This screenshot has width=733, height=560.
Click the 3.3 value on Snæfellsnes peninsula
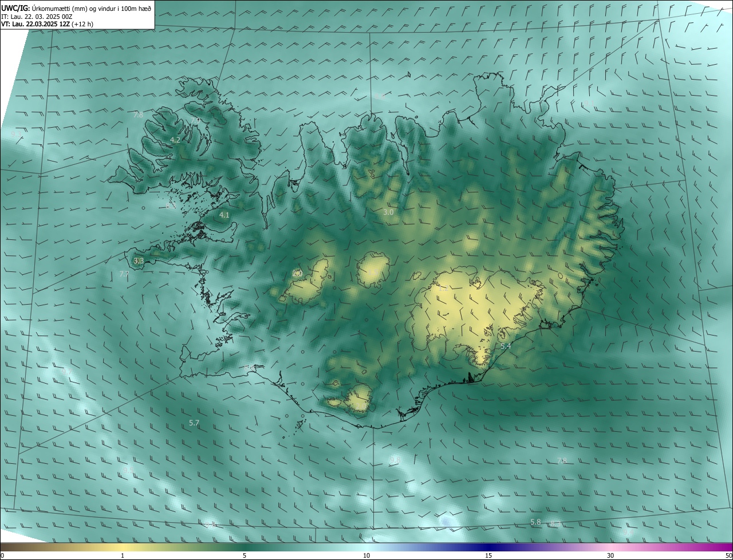tap(139, 261)
